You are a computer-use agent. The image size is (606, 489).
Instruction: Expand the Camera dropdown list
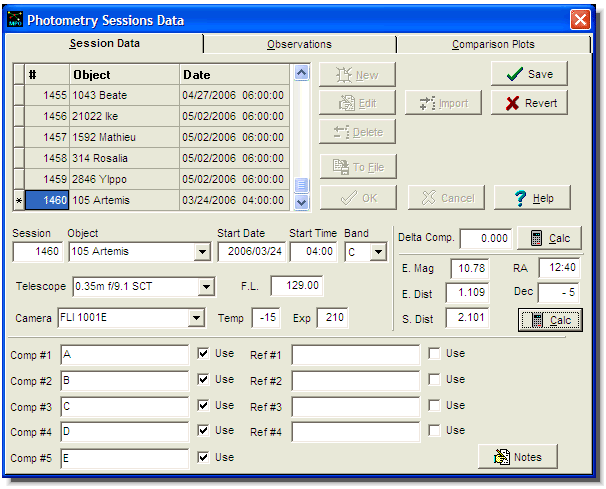click(x=196, y=318)
